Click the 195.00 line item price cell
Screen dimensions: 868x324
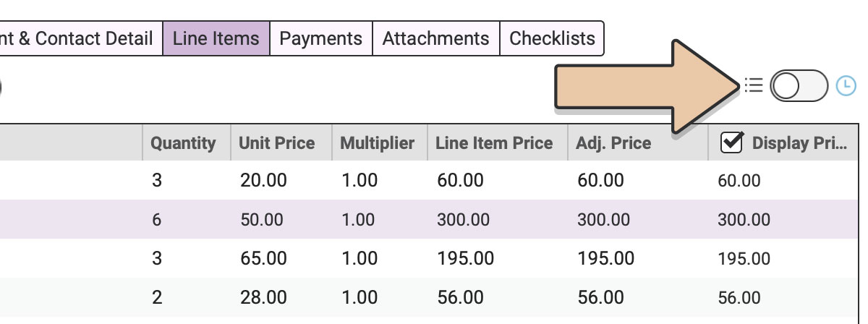click(466, 258)
